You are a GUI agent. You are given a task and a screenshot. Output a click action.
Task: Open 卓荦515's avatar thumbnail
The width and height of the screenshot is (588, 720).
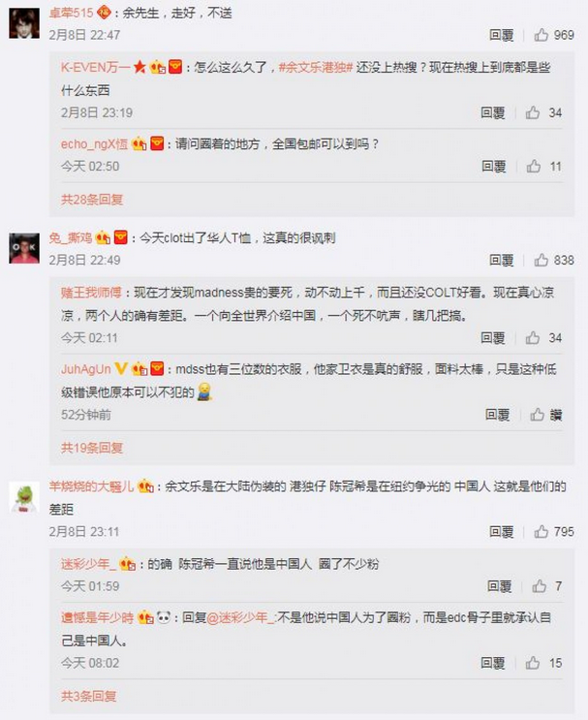[x=24, y=23]
